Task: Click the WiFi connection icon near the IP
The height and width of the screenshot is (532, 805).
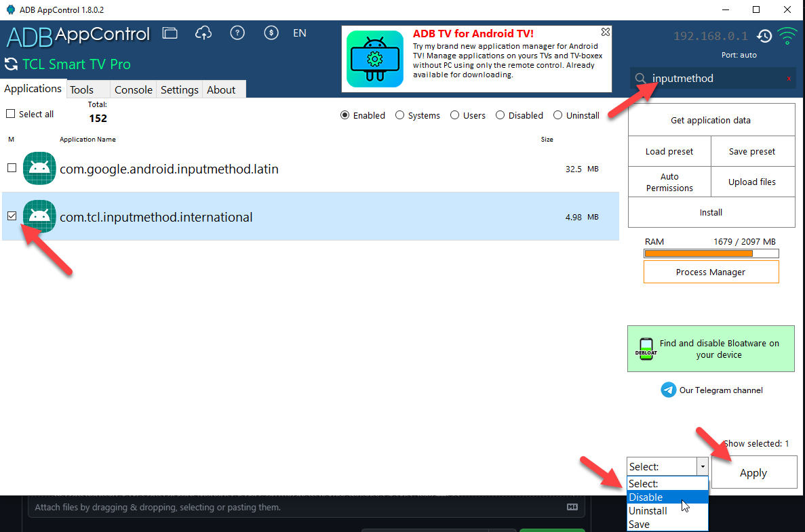Action: [787, 37]
